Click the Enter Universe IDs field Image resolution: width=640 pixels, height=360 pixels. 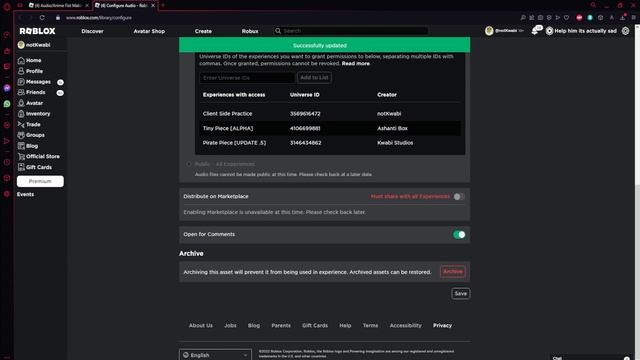[247, 78]
